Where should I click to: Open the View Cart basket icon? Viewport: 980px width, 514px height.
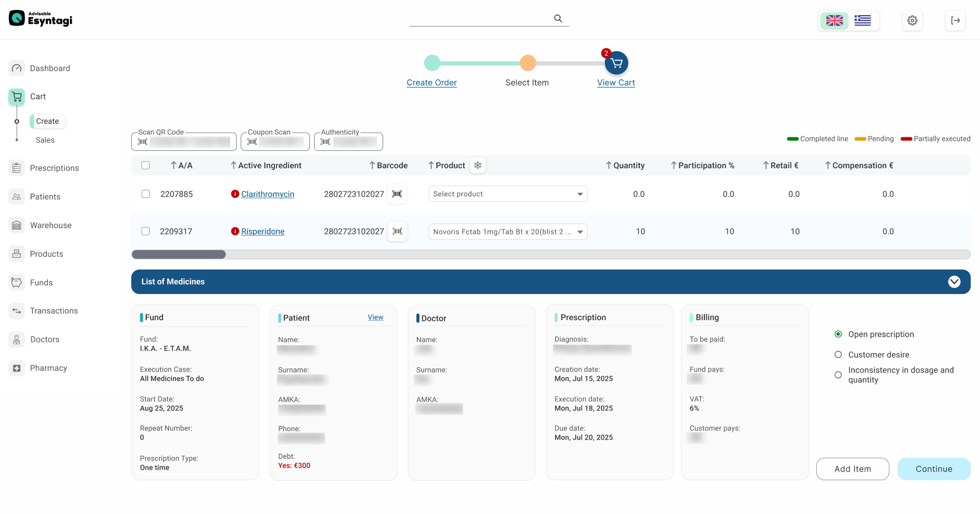click(616, 63)
